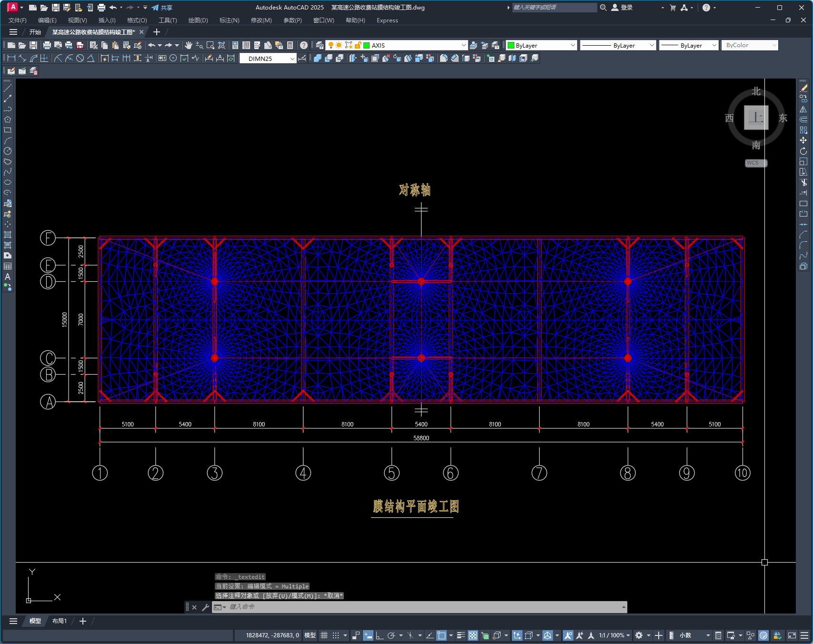Click the workspace switching gear icon

[639, 635]
